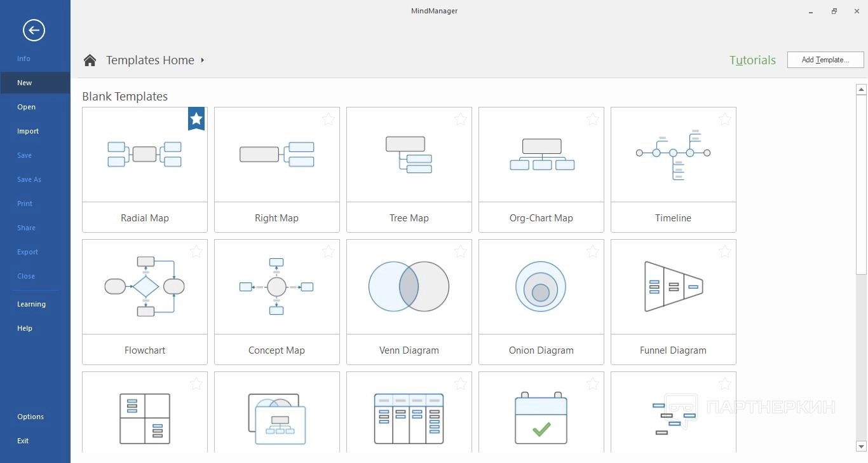This screenshot has width=868, height=463.
Task: Pick the Tree Map template diagram
Action: click(409, 154)
